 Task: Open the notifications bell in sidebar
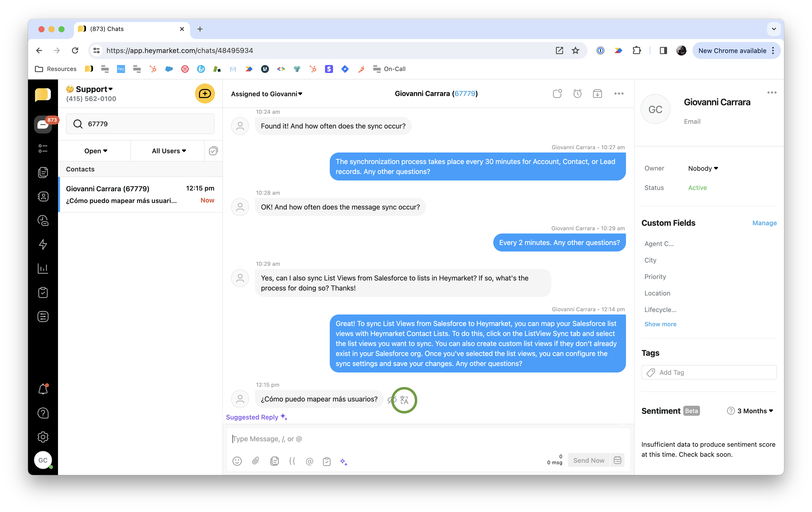[43, 389]
